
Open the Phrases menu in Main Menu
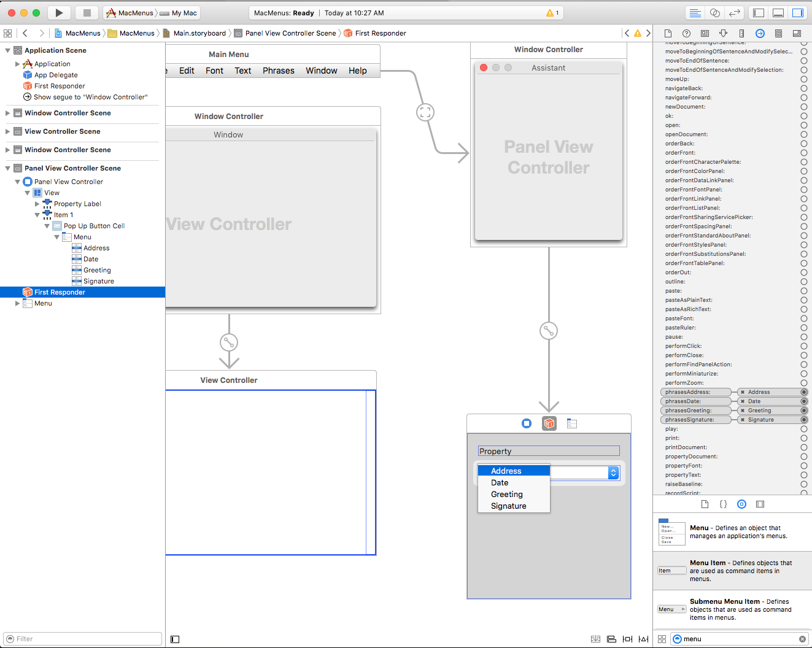pos(278,71)
